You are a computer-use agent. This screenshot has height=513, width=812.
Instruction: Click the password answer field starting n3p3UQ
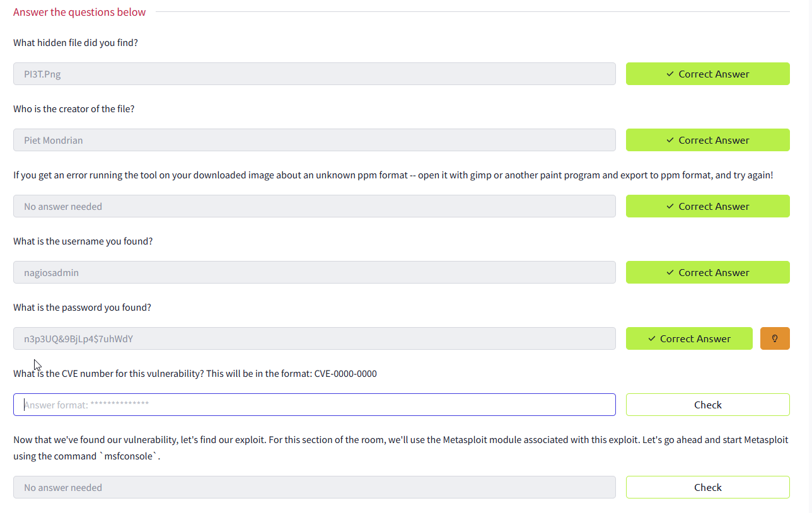tap(314, 338)
